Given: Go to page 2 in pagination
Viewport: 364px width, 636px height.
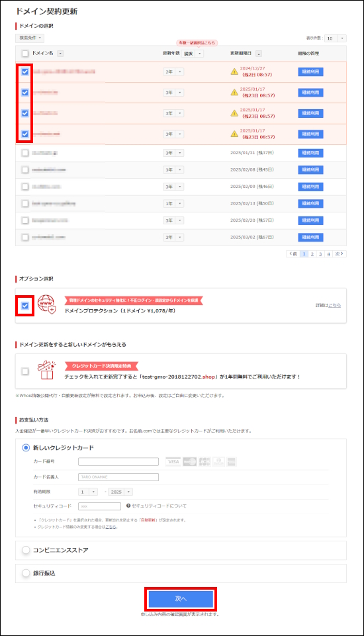Looking at the screenshot, I should pos(312,254).
